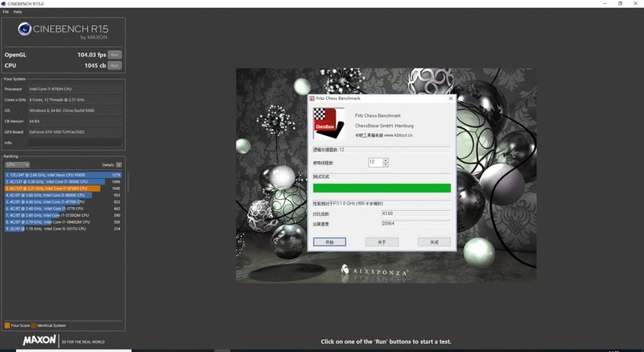
Task: Select ranking row Intel Xeon CPU X5650
Action: (64, 175)
